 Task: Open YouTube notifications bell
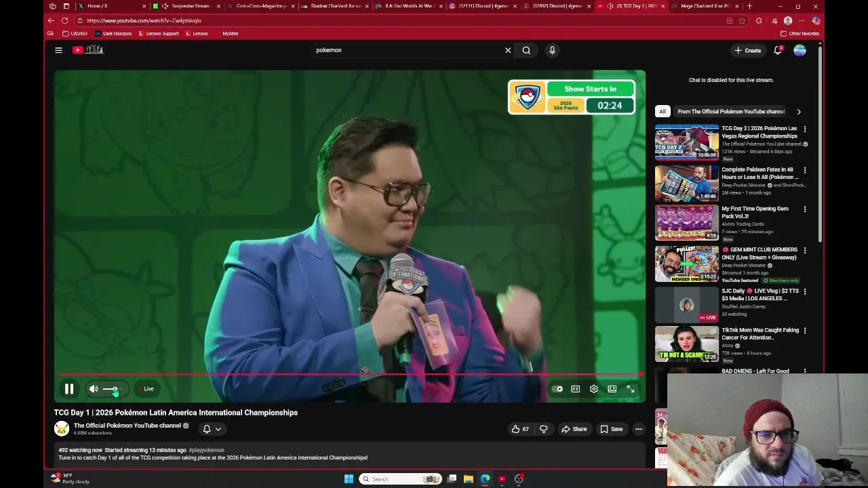point(778,50)
